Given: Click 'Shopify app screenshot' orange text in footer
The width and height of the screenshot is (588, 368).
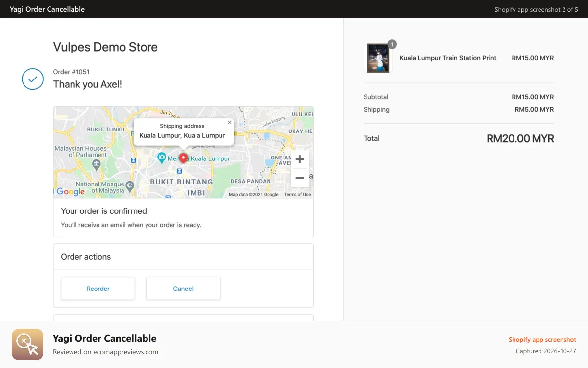Looking at the screenshot, I should pos(542,339).
